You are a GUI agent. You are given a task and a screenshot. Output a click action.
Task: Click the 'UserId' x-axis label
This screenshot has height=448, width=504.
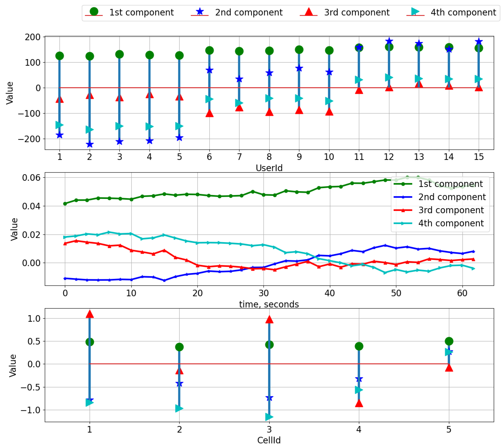tap(269, 168)
